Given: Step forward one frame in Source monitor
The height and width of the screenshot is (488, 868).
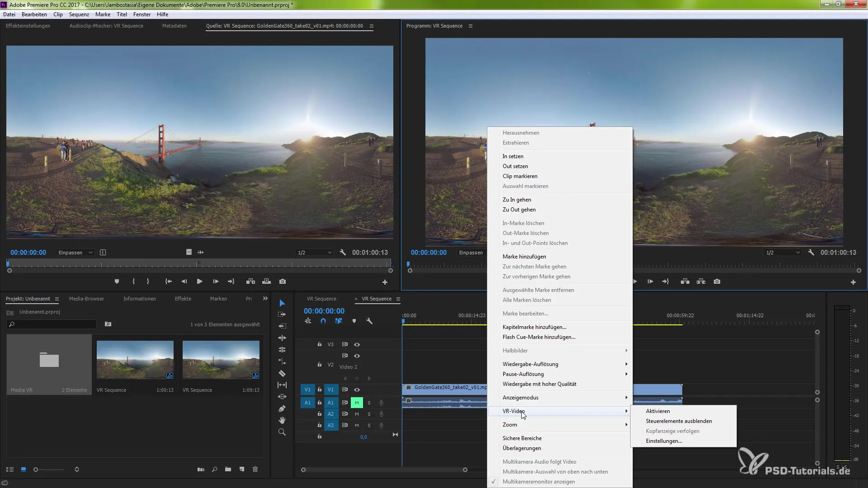Looking at the screenshot, I should (216, 282).
